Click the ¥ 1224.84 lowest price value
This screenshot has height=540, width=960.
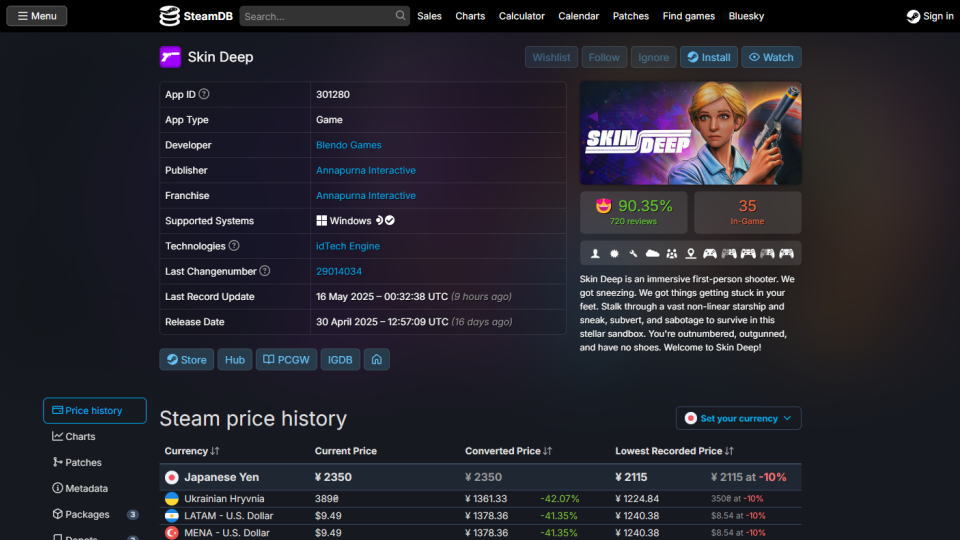(x=637, y=498)
